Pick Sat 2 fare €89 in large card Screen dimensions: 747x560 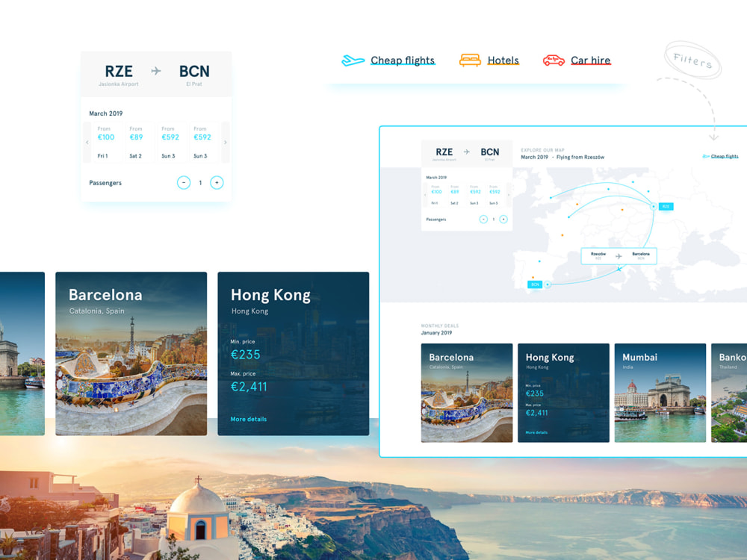pyautogui.click(x=139, y=143)
